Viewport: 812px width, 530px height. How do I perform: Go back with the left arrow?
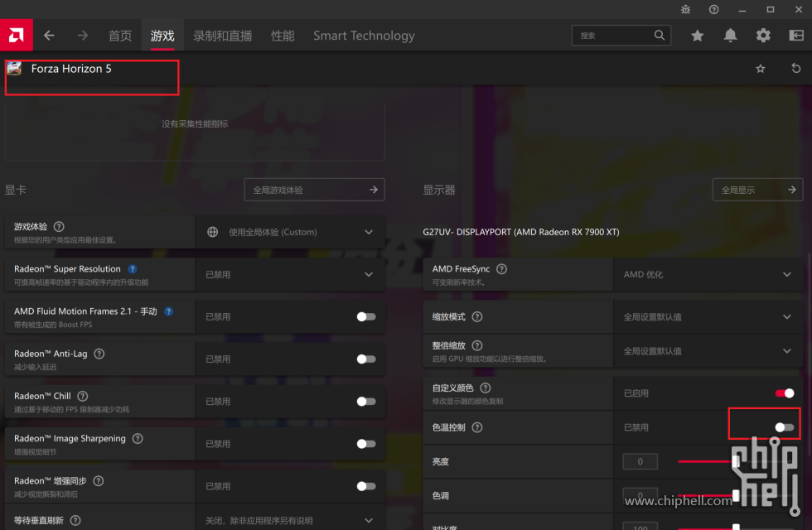[49, 35]
